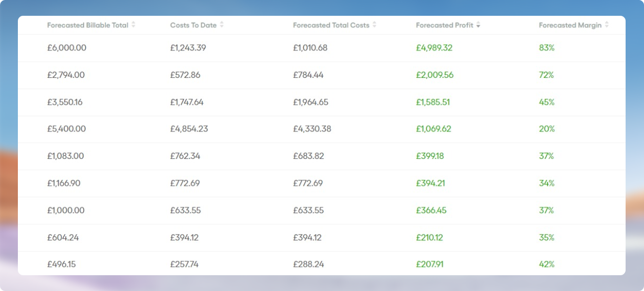Image resolution: width=644 pixels, height=291 pixels.
Task: Select the £784.44 forecasted costs cell
Action: 308,75
